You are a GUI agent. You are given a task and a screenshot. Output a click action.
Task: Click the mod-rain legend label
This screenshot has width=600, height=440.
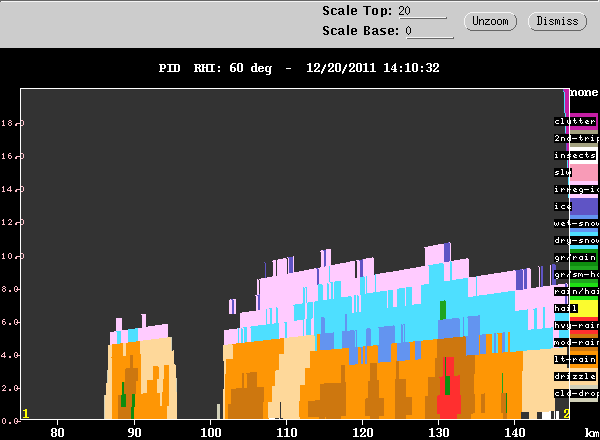click(x=576, y=342)
